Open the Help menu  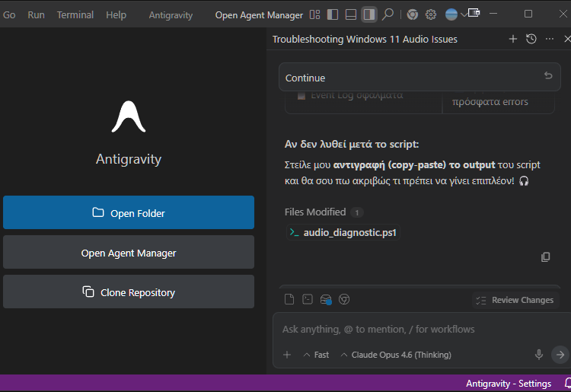click(116, 14)
